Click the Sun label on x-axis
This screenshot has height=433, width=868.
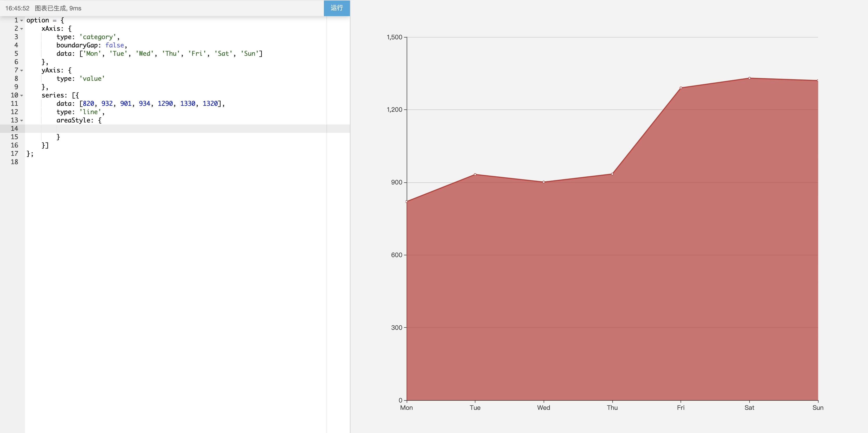(x=817, y=407)
